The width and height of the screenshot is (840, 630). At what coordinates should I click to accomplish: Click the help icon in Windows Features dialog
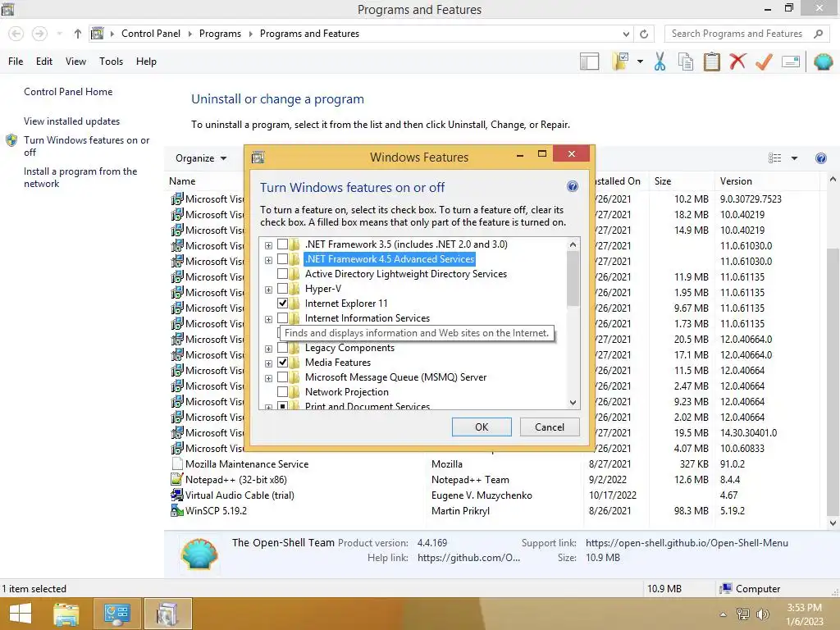[572, 186]
